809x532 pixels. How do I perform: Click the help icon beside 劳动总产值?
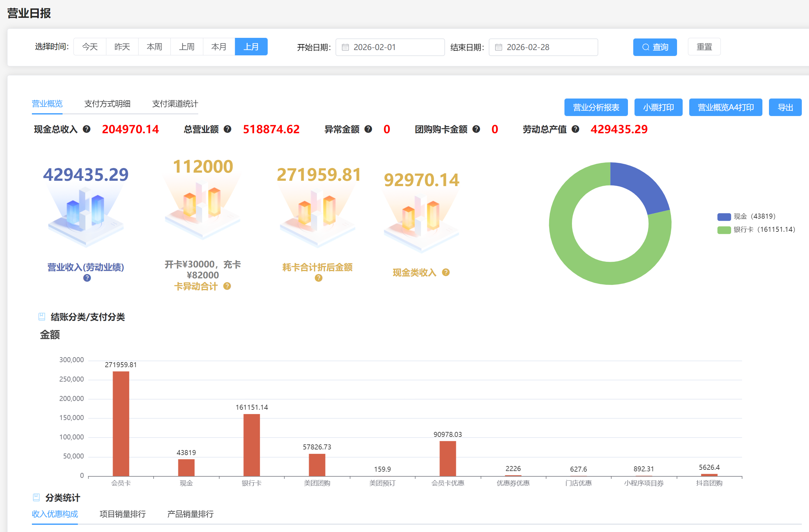pos(575,129)
